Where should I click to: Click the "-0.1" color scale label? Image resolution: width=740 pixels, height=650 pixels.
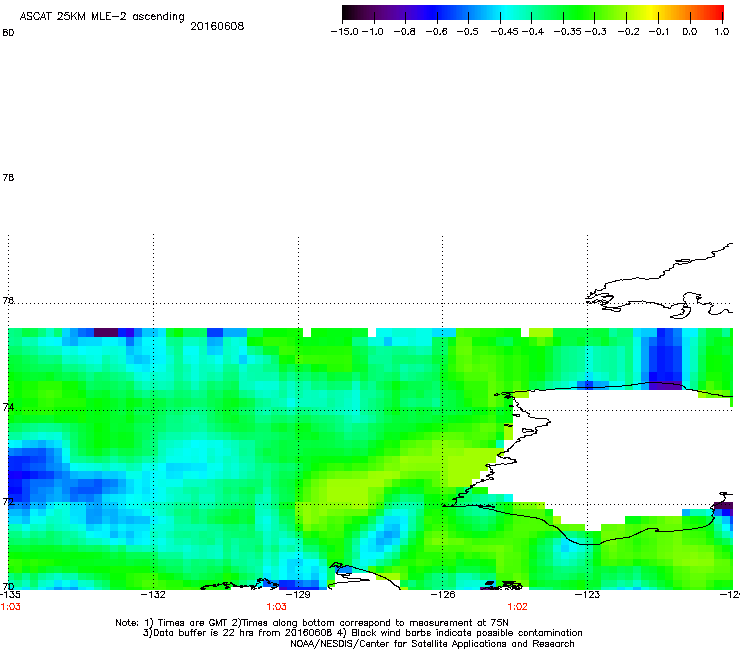tap(659, 32)
